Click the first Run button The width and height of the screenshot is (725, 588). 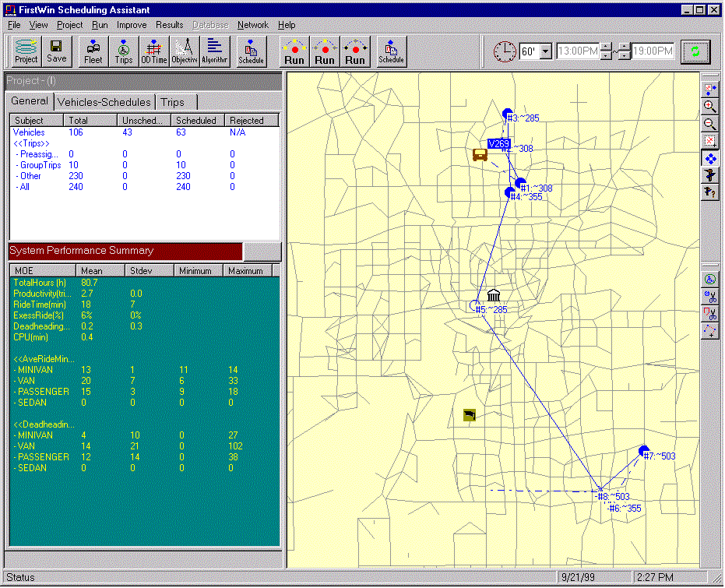click(294, 51)
